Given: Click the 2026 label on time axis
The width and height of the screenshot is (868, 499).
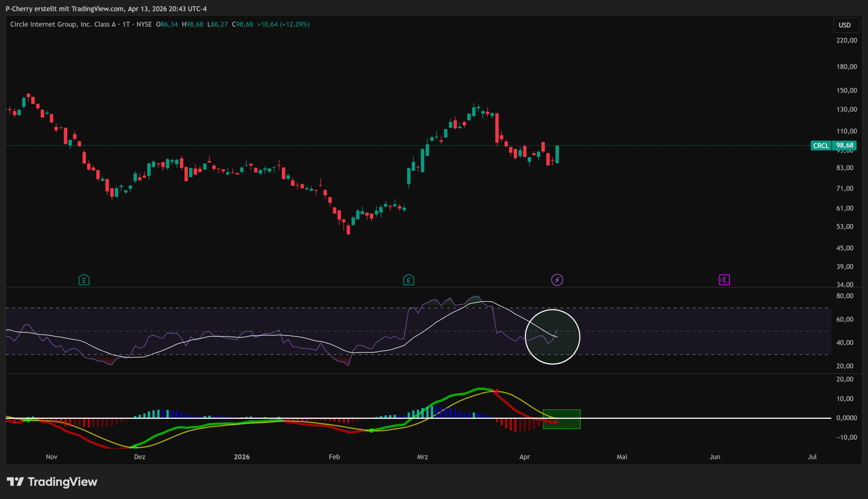Looking at the screenshot, I should point(242,457).
